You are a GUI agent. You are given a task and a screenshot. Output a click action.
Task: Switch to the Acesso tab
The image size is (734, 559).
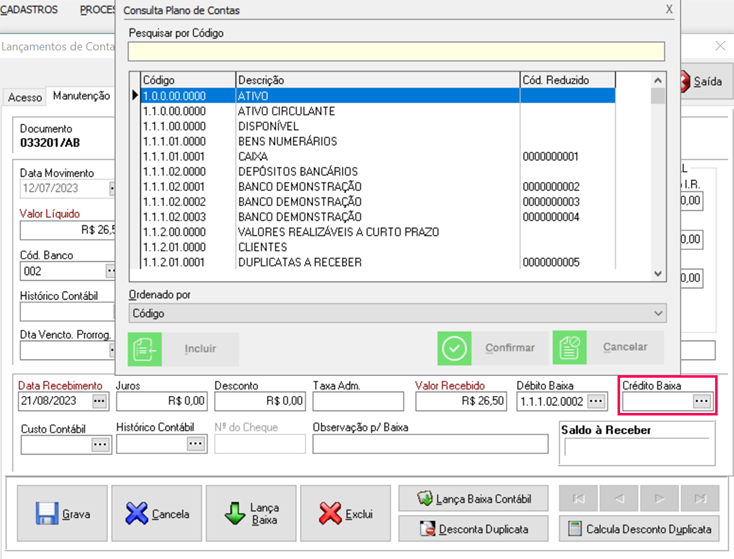(25, 97)
